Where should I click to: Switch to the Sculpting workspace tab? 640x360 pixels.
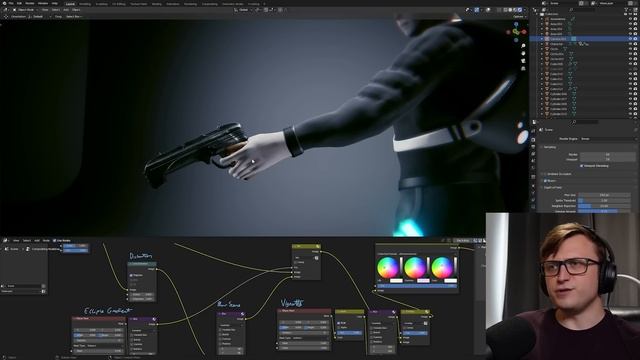(102, 4)
